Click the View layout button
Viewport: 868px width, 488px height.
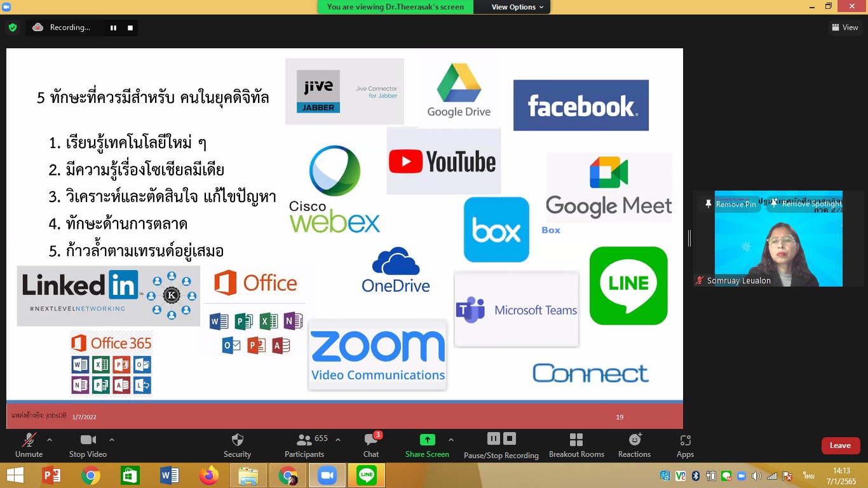click(x=844, y=27)
